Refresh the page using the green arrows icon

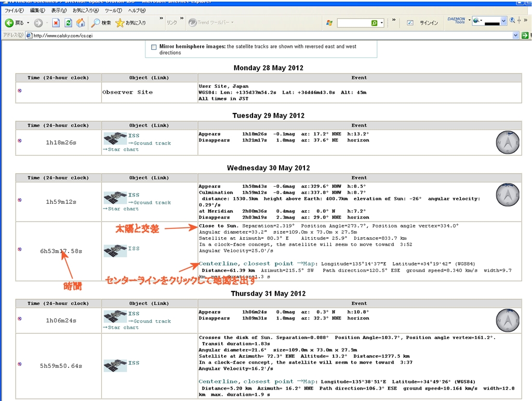click(x=68, y=23)
